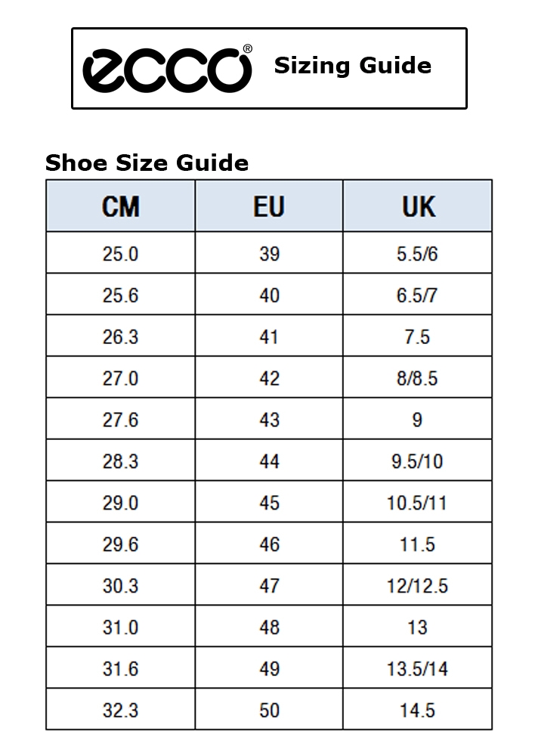Image resolution: width=535 pixels, height=756 pixels.
Task: Select the 31.0 CM cell
Action: [121, 627]
